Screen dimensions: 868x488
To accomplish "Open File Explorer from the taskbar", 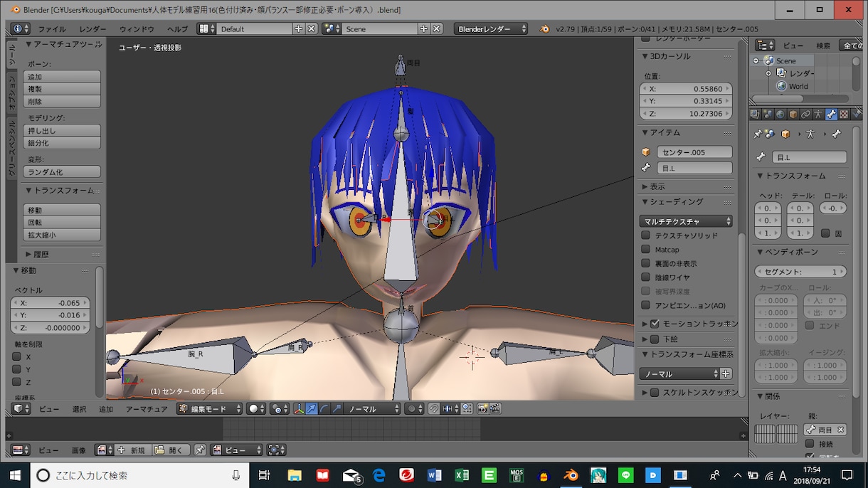I will pos(296,475).
